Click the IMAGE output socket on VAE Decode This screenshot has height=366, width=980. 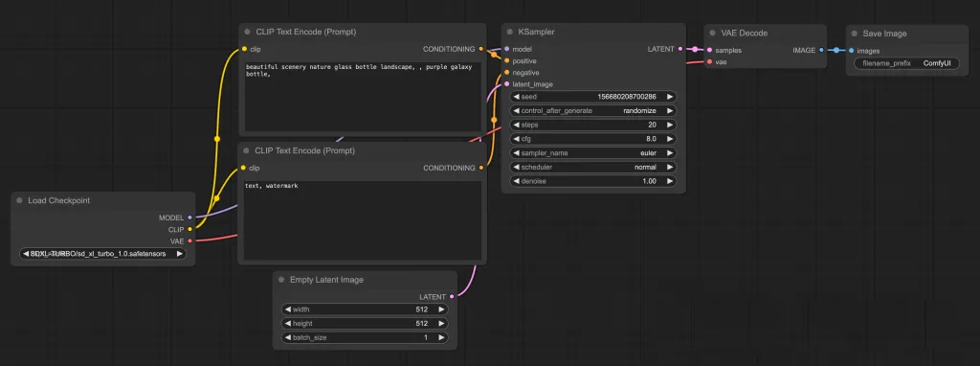pos(821,50)
